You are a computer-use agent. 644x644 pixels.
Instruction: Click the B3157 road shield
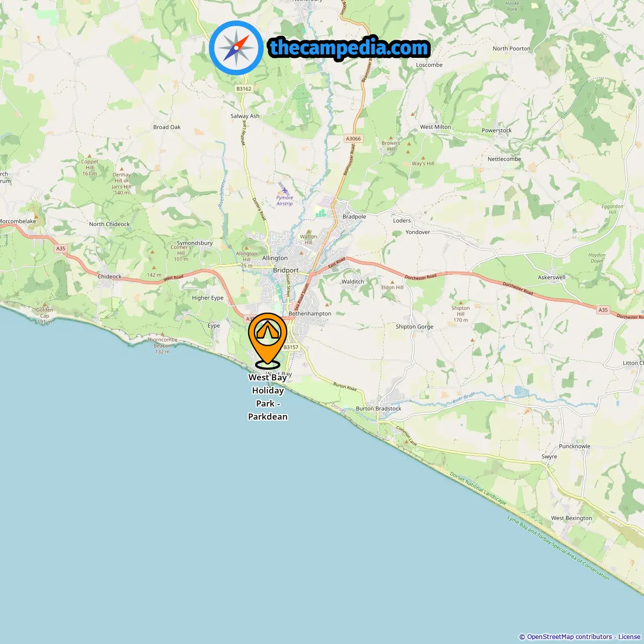[291, 347]
